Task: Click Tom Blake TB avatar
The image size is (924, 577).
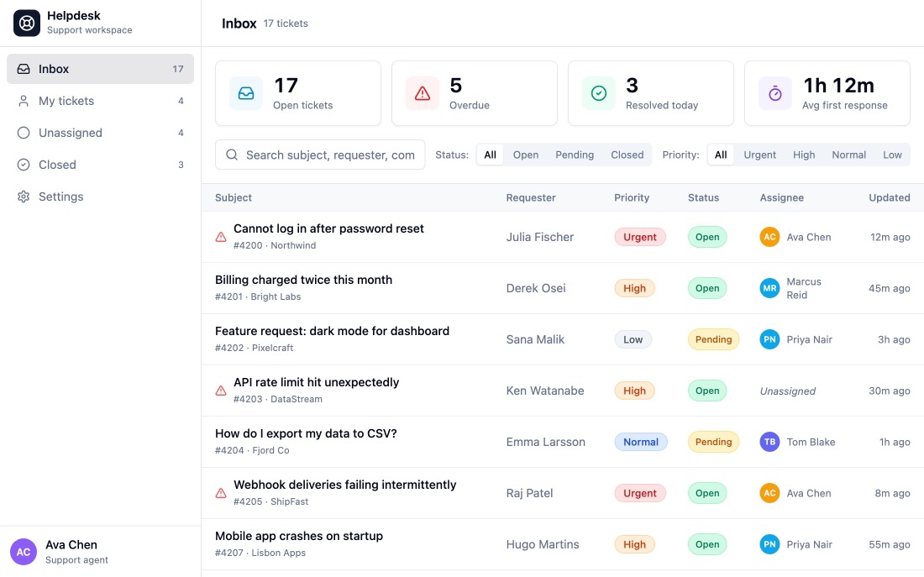Action: [769, 442]
